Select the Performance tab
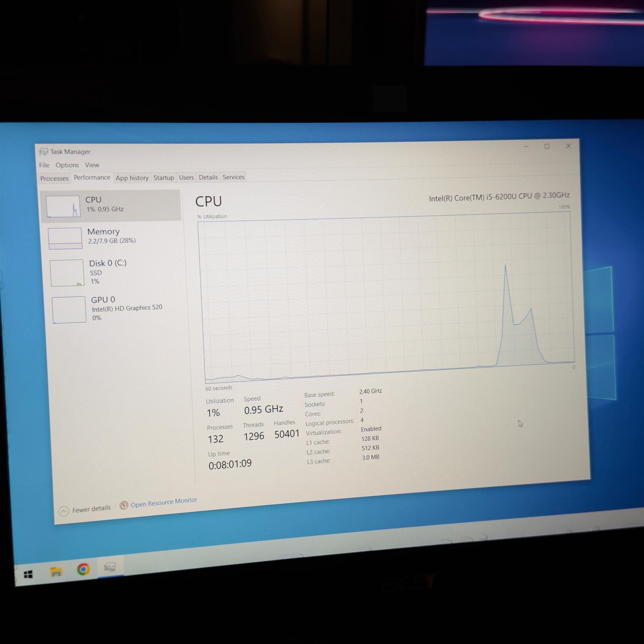Viewport: 644px width, 644px height. [x=92, y=177]
